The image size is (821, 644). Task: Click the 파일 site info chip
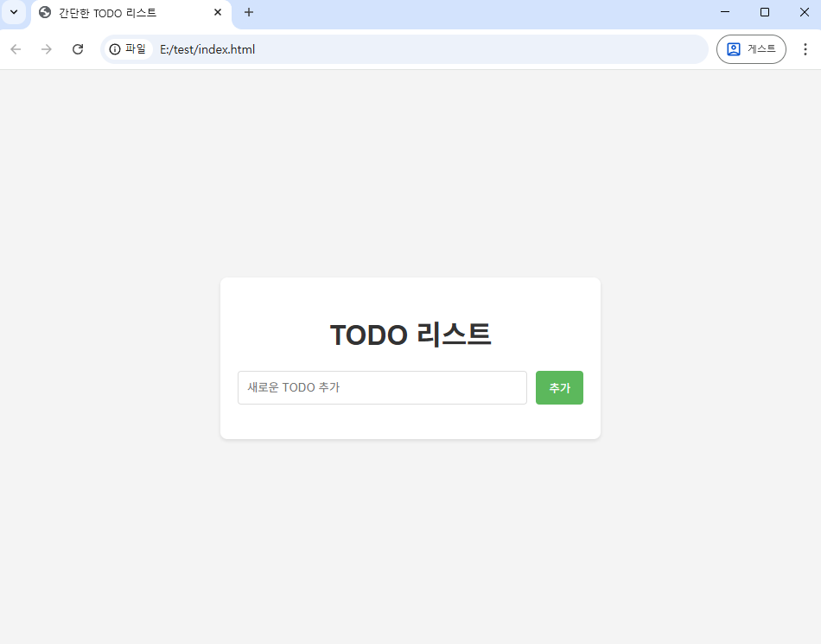128,49
